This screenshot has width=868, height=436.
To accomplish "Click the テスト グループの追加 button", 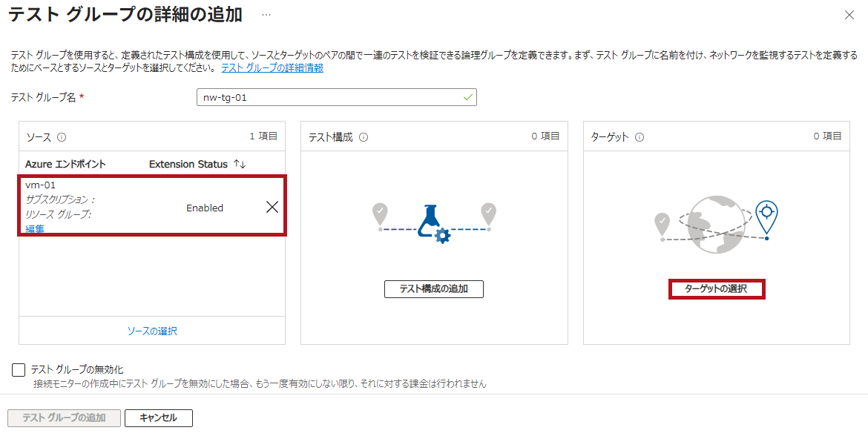I will coord(65,417).
